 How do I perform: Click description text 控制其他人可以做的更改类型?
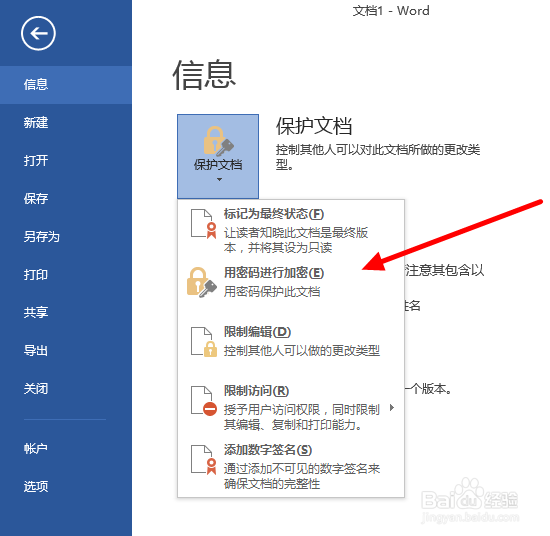302,350
